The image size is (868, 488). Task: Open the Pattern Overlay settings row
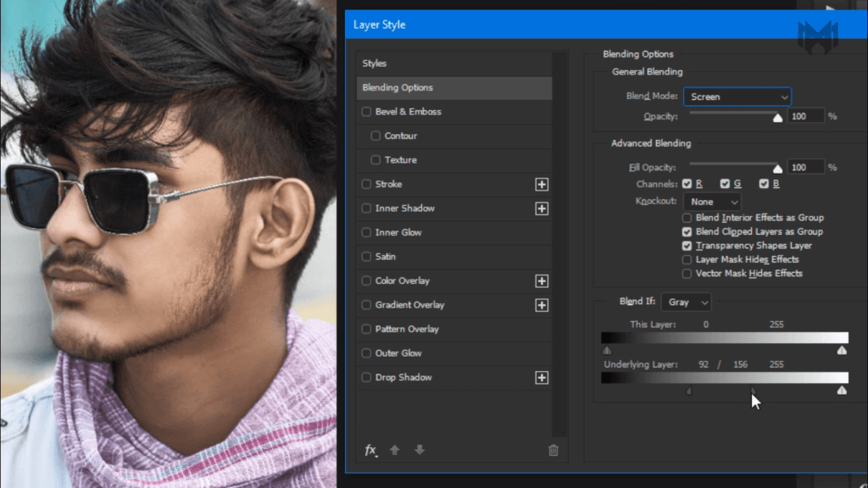click(454, 330)
